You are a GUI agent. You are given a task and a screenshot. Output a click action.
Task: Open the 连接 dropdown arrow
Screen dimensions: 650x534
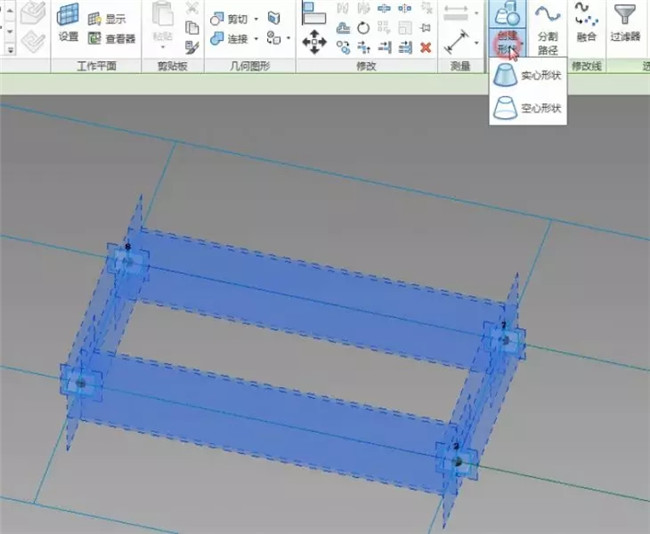coord(256,39)
